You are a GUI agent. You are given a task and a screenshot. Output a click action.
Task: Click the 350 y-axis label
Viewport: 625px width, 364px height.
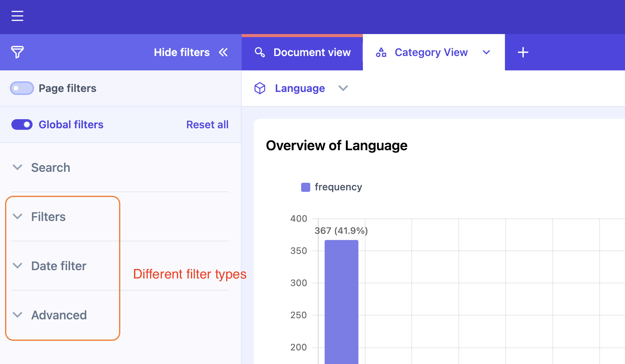[299, 250]
